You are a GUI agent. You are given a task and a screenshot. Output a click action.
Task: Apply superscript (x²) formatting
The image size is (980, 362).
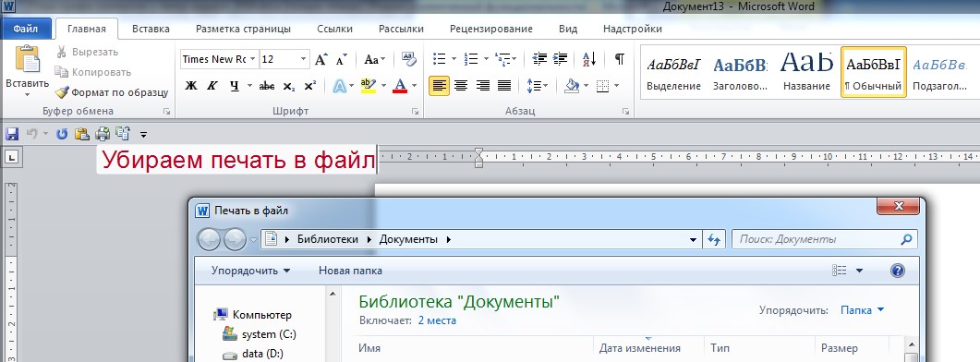coord(310,86)
